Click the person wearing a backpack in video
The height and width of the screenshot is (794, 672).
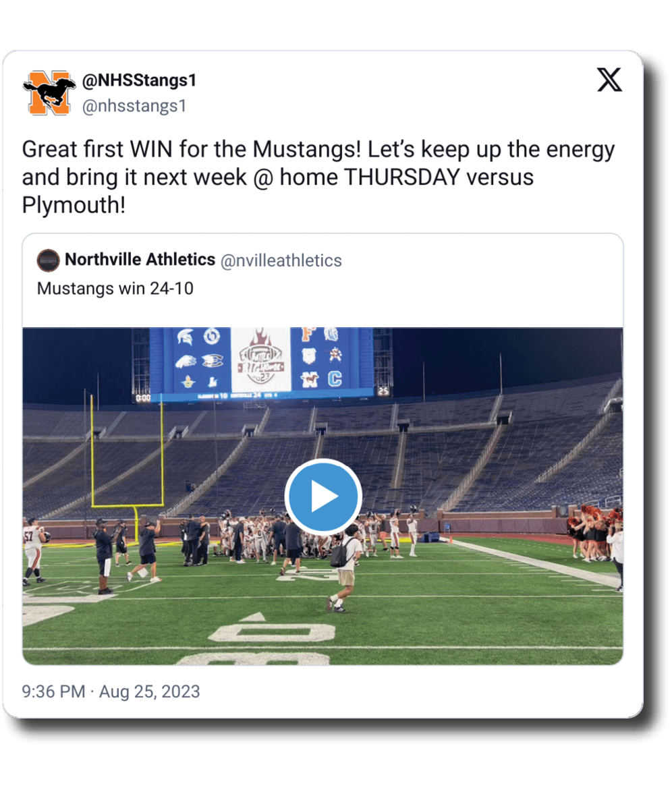click(x=344, y=567)
